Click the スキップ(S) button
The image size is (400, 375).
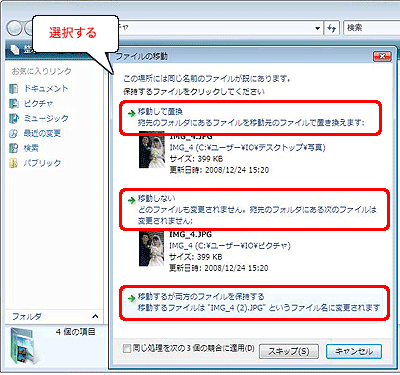[289, 351]
